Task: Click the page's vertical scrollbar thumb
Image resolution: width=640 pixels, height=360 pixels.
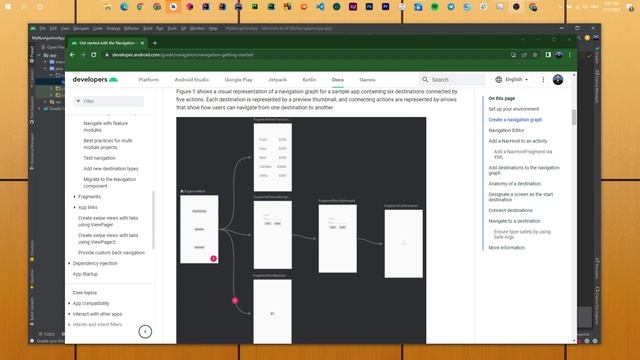Action: pyautogui.click(x=574, y=117)
